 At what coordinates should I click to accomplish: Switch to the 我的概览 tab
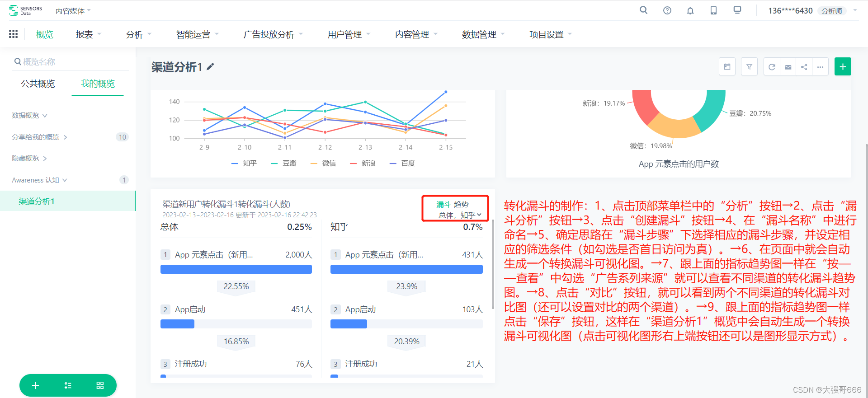[x=98, y=84]
